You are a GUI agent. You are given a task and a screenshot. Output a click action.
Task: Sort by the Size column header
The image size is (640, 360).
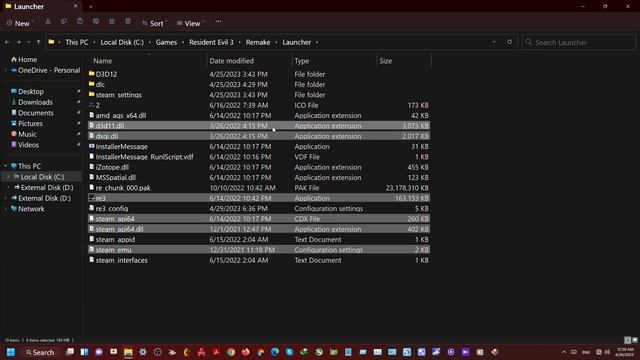[x=386, y=61]
